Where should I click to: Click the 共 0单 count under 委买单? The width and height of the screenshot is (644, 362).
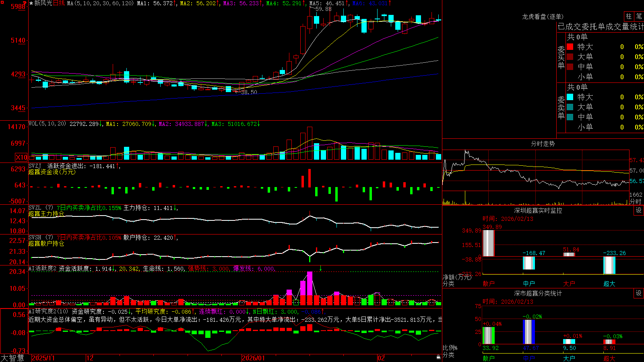point(577,37)
